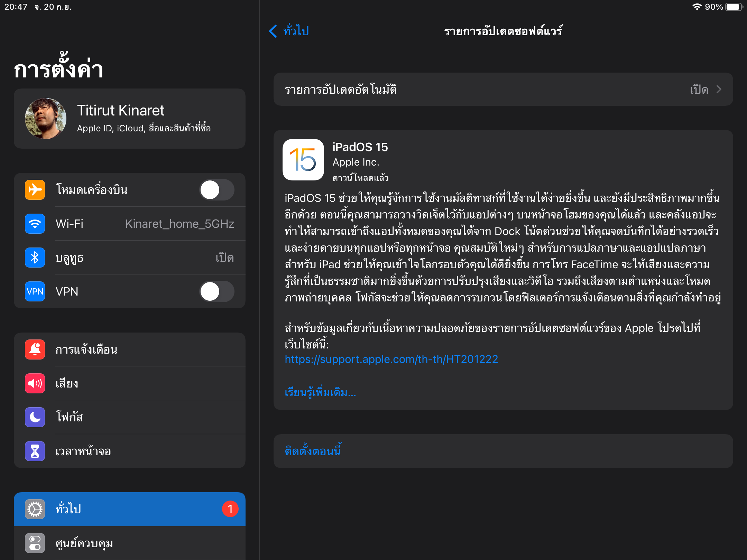Open Screen Time hourglass icon

tap(35, 451)
